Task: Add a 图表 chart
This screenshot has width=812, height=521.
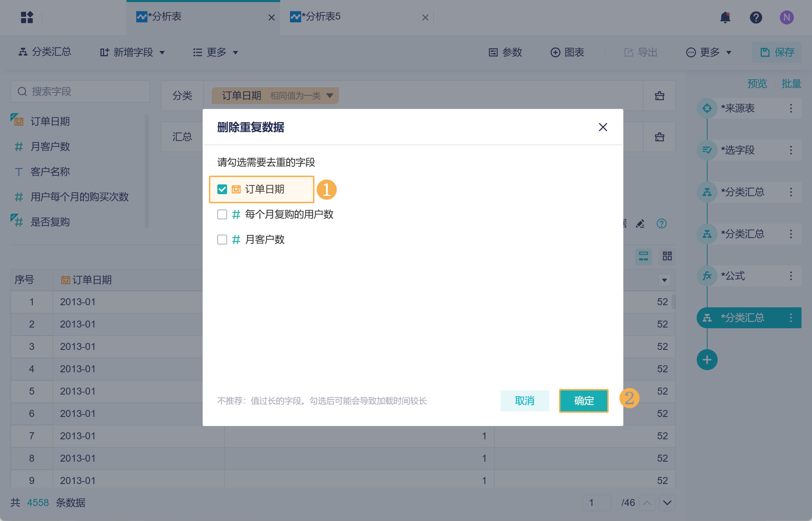Action: (x=567, y=52)
